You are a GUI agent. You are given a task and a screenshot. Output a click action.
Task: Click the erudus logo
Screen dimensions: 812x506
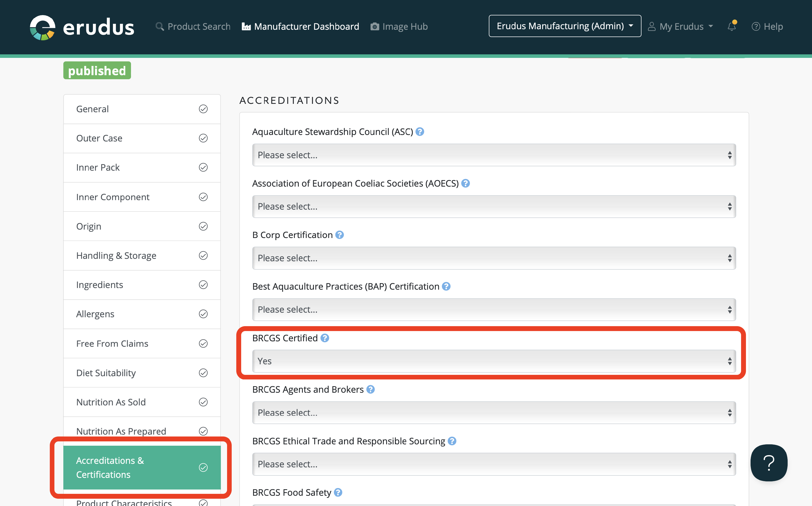(x=82, y=27)
